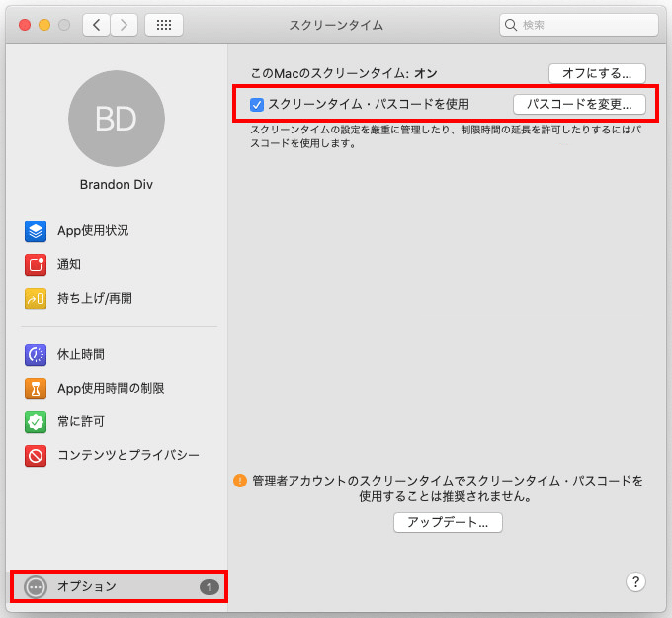The height and width of the screenshot is (618, 672).
Task: Click the purple 休止時間 downtime icon
Action: (36, 355)
